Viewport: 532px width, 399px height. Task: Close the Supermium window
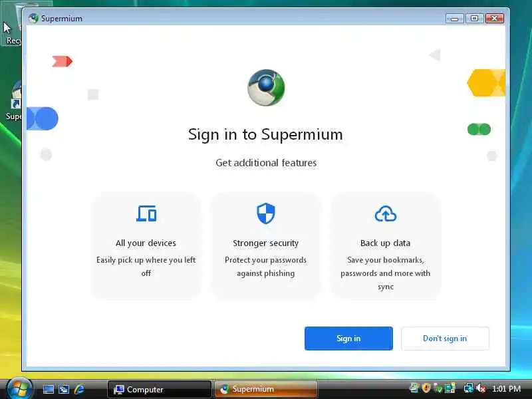(x=494, y=19)
